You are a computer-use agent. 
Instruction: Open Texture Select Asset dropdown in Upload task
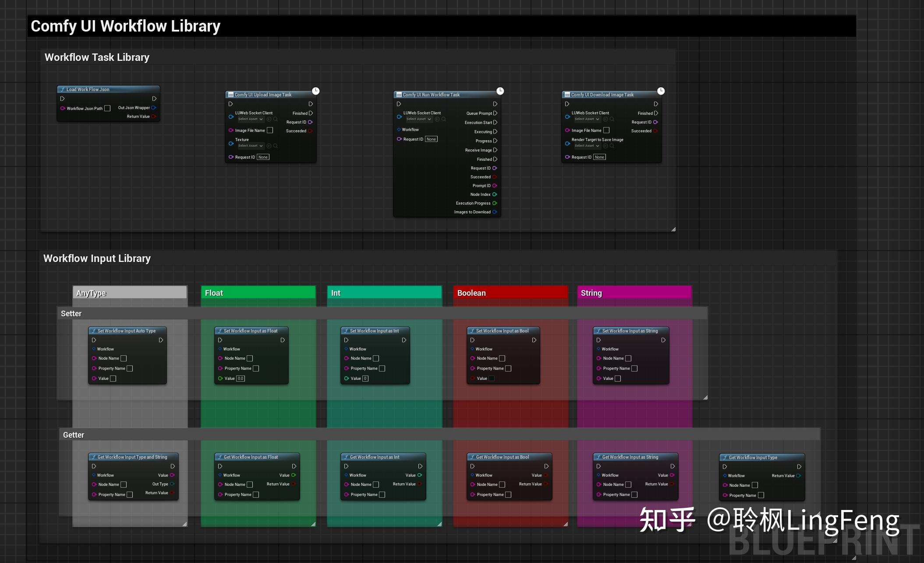(x=251, y=146)
